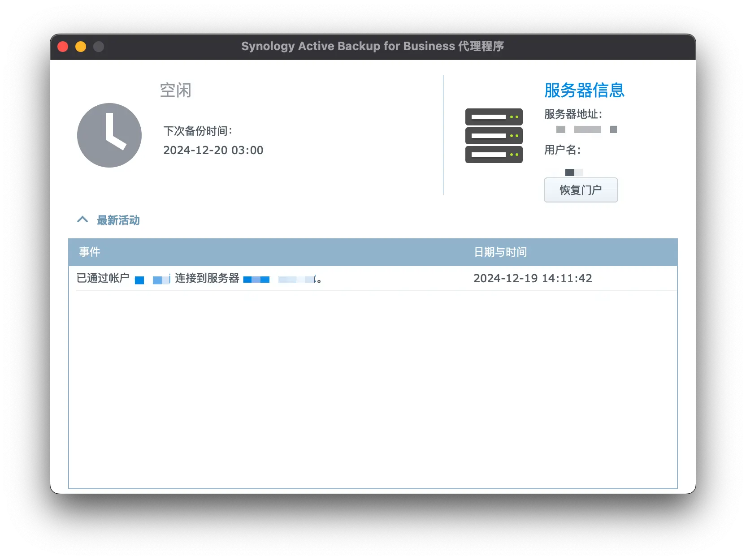Screen dimensions: 746x560
Task: Click the window title bar text
Action: [x=373, y=46]
